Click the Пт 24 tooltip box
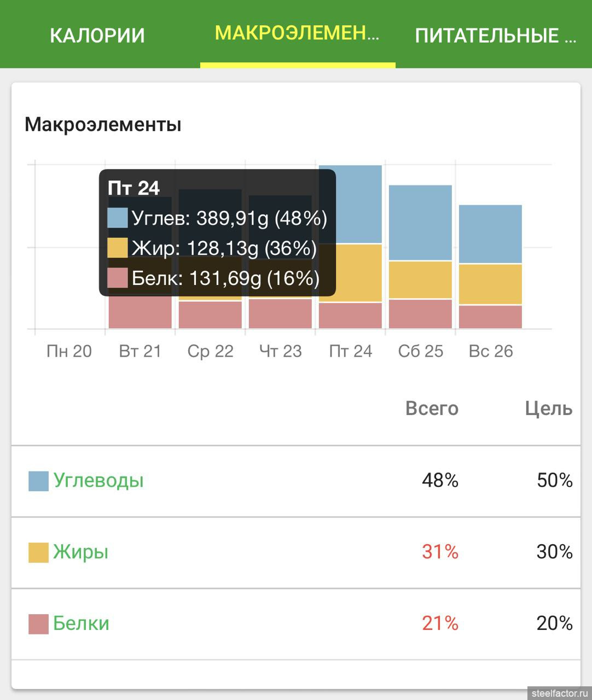Image resolution: width=592 pixels, height=700 pixels. coord(217,233)
